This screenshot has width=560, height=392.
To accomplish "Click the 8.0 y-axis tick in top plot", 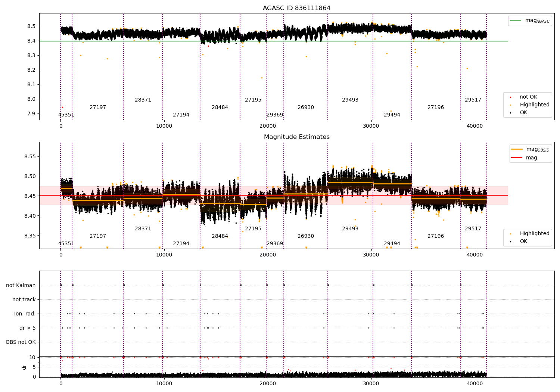I will (x=31, y=99).
